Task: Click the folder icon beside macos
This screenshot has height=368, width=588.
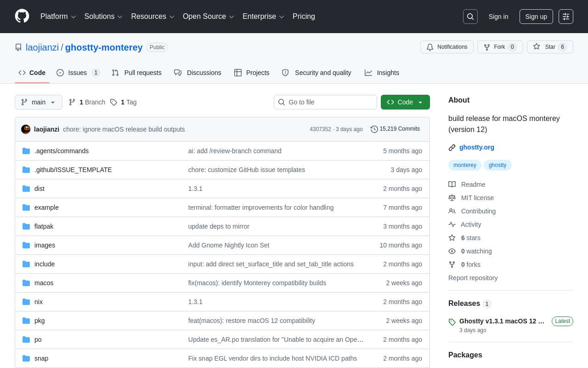Action: (26, 283)
